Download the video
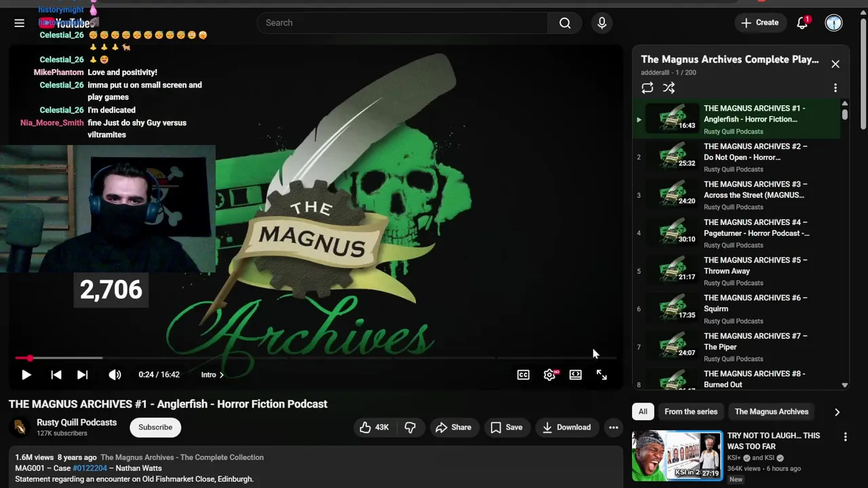 click(566, 428)
